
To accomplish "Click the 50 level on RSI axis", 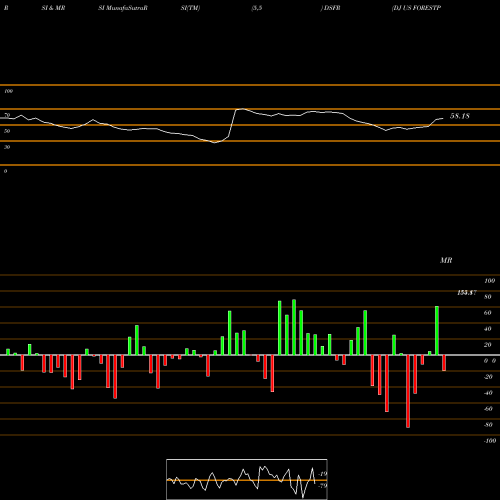I will 7,131.
